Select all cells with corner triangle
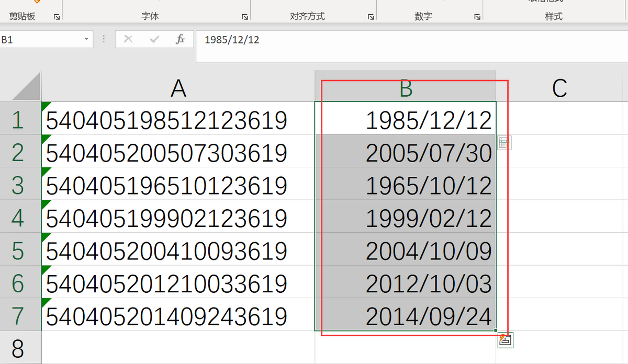 (26, 86)
